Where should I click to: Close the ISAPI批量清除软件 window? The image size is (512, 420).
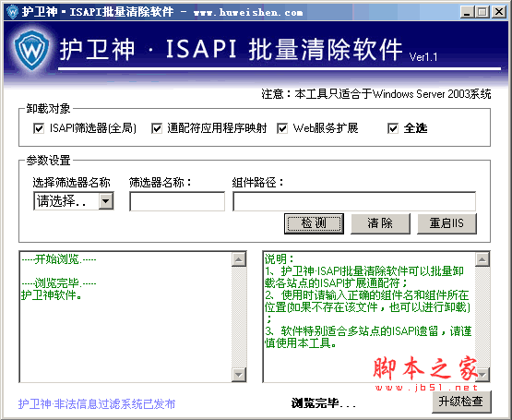(499, 12)
